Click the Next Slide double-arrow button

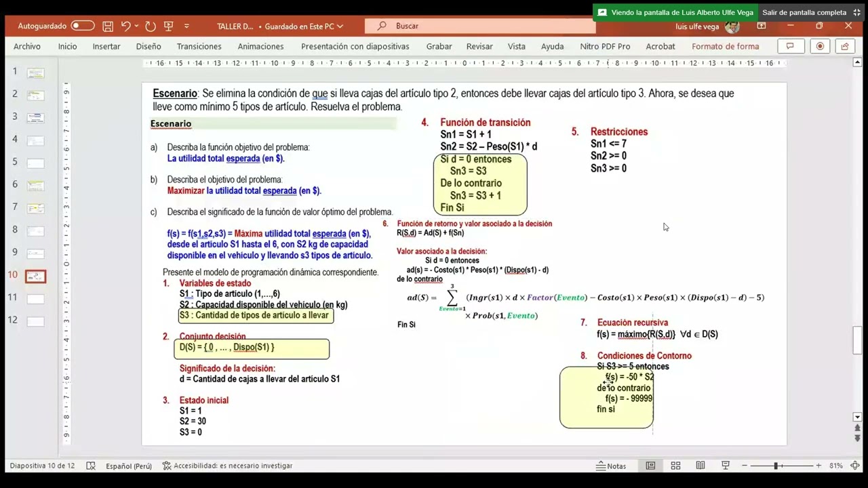coord(858,439)
